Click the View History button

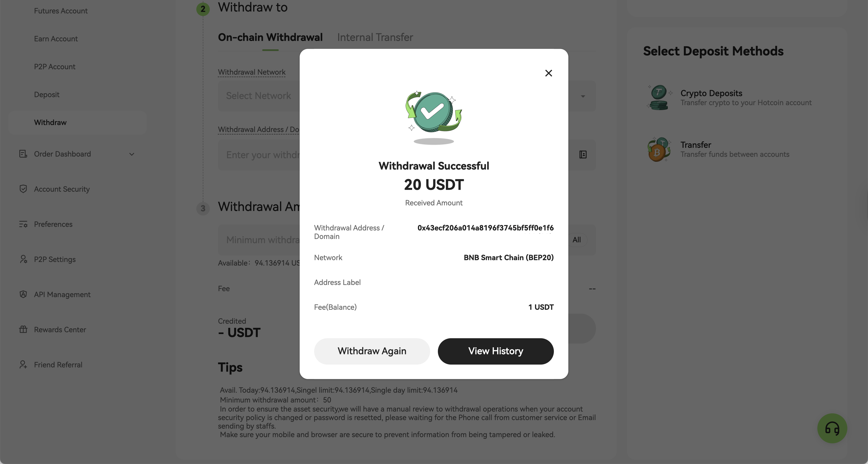(496, 351)
